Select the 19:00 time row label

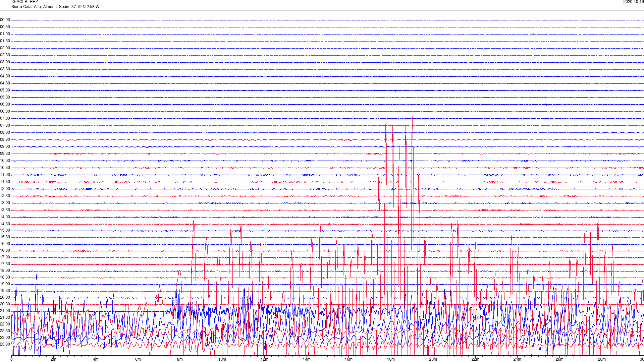pos(5,284)
